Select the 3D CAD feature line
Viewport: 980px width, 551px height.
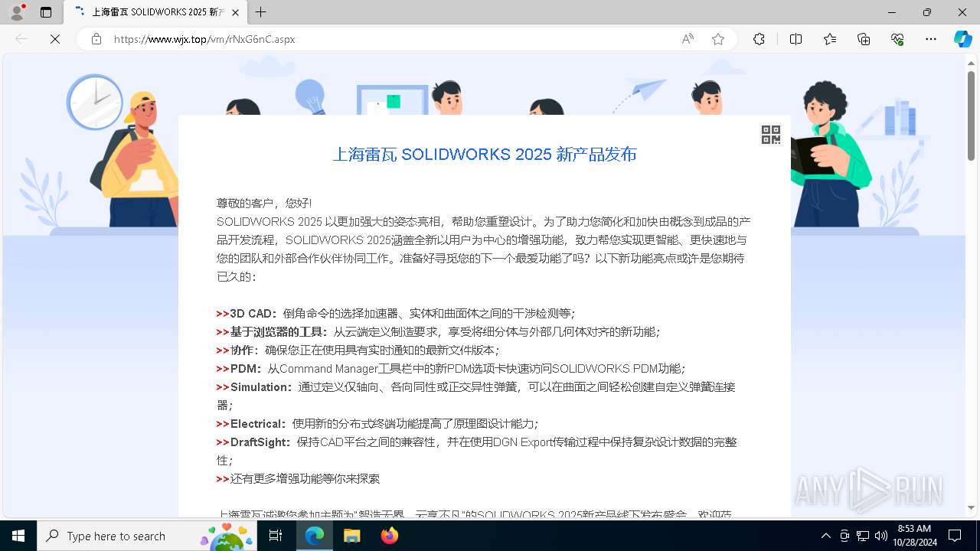tap(395, 313)
